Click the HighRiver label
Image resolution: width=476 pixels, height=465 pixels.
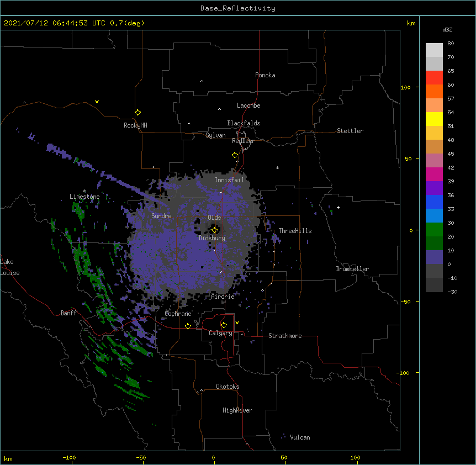(x=237, y=410)
